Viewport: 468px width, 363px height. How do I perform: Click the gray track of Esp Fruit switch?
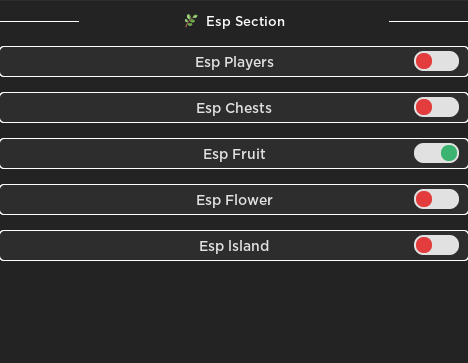tap(427, 153)
